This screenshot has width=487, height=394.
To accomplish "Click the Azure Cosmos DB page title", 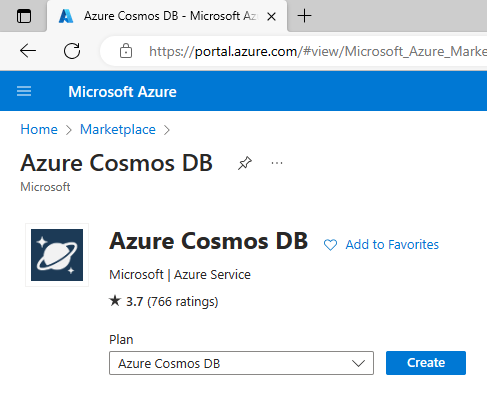I will tap(116, 163).
